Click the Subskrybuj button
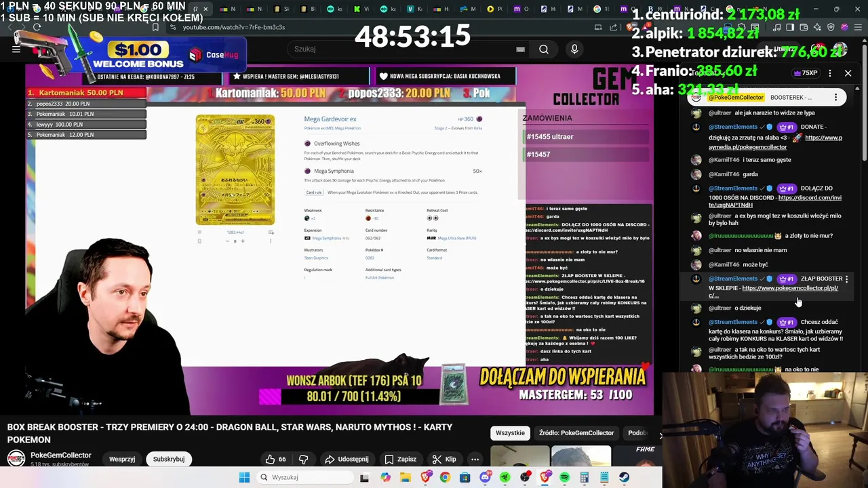 tap(169, 459)
